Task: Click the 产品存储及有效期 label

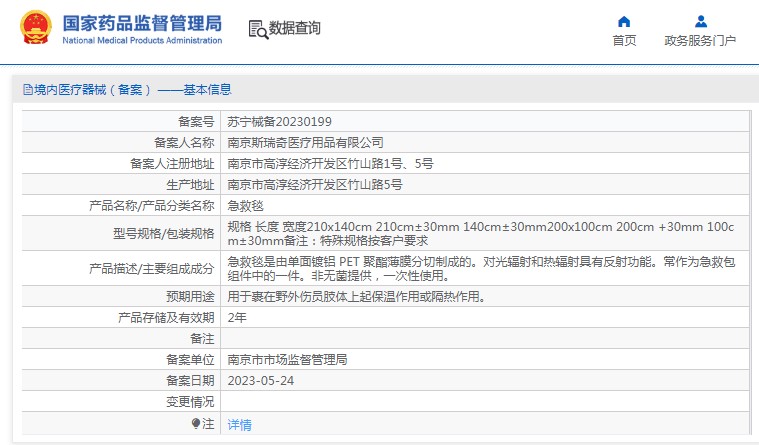Action: click(166, 318)
